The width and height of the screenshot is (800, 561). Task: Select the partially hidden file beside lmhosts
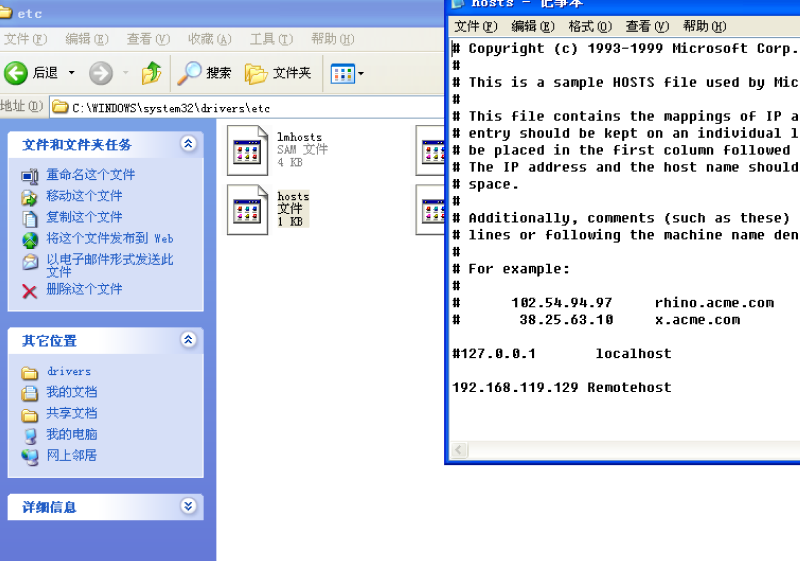(430, 150)
